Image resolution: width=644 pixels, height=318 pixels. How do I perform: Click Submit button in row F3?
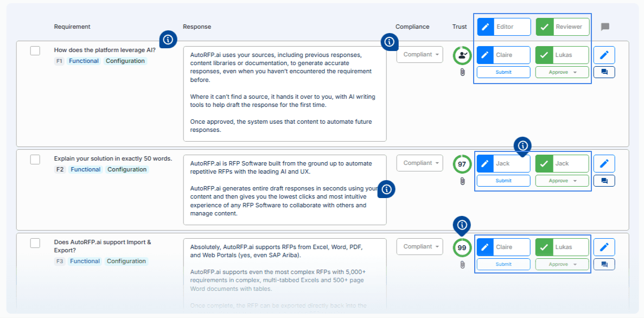[503, 264]
